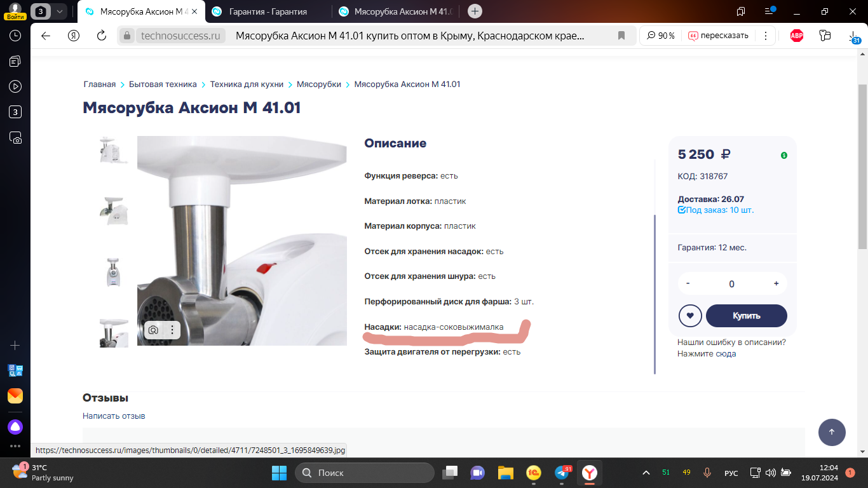Open 1C application in taskbar
This screenshot has width=868, height=488.
[534, 473]
